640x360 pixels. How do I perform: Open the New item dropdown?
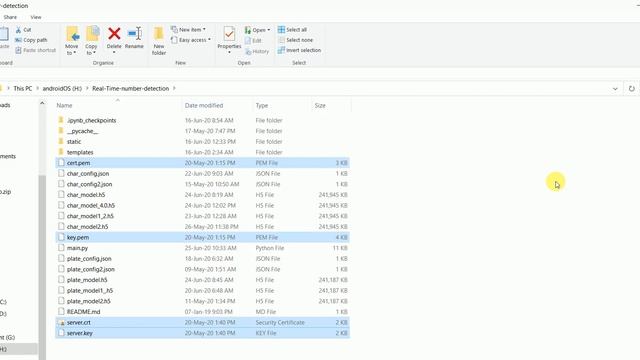coord(189,29)
